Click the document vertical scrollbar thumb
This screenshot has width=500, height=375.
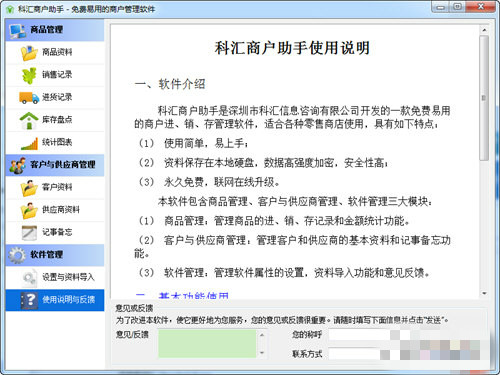tap(484, 98)
